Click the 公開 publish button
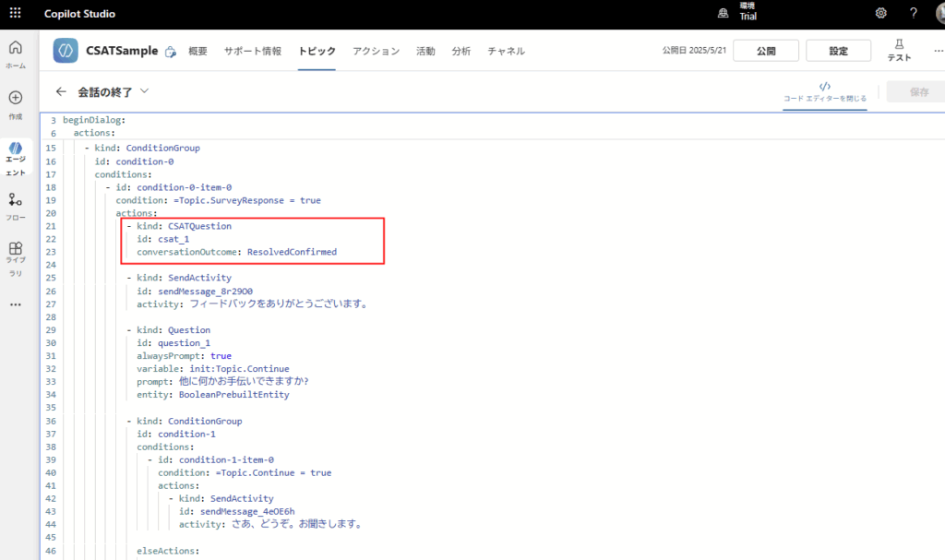Screen dimensions: 945x560 pos(766,51)
